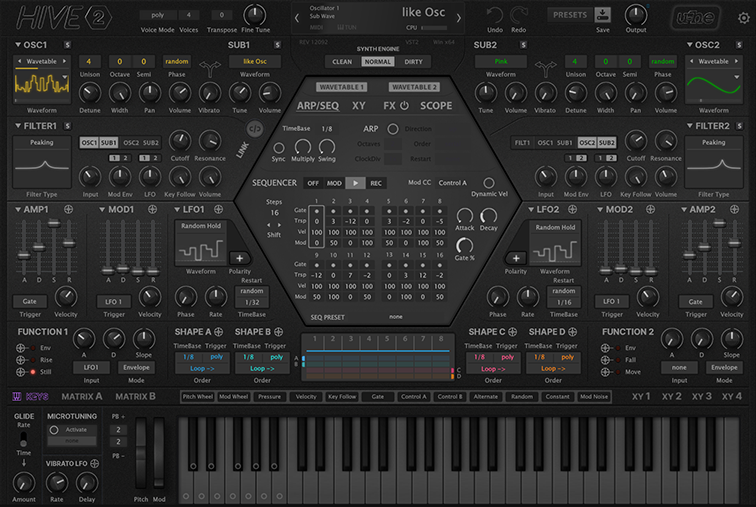
Task: Click the MOD2 modulation target crosshair
Action: click(650, 209)
